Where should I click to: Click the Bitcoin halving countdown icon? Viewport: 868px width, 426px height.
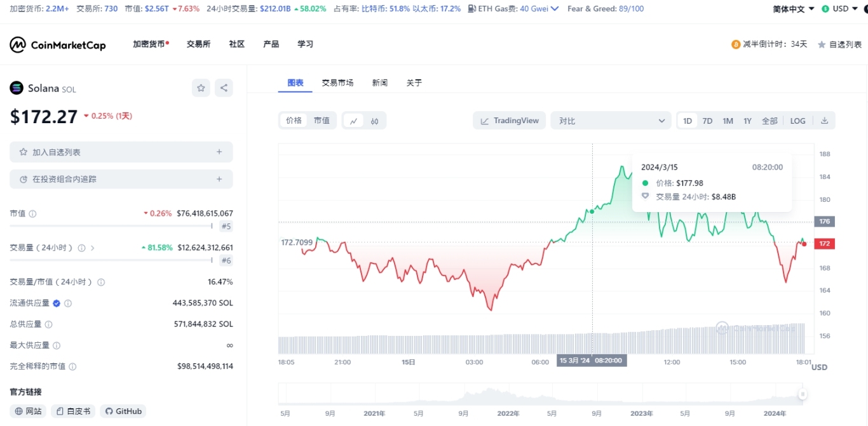point(736,44)
